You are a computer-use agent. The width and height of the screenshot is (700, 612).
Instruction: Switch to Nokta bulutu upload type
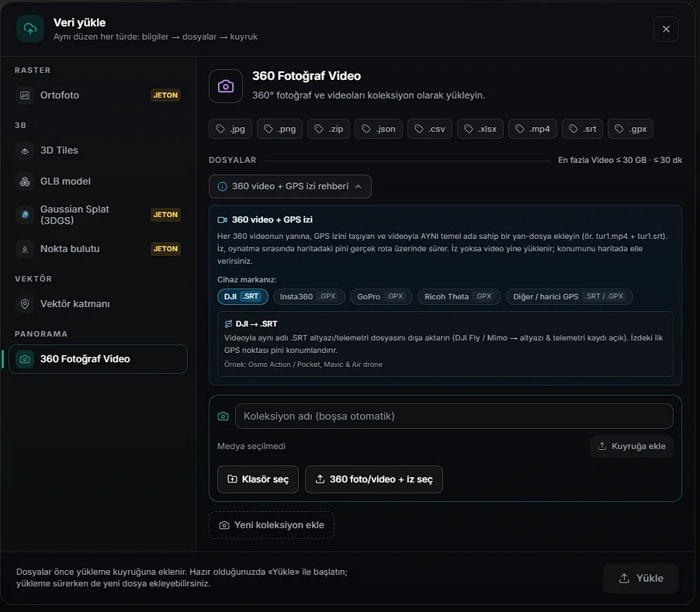pyautogui.click(x=99, y=249)
